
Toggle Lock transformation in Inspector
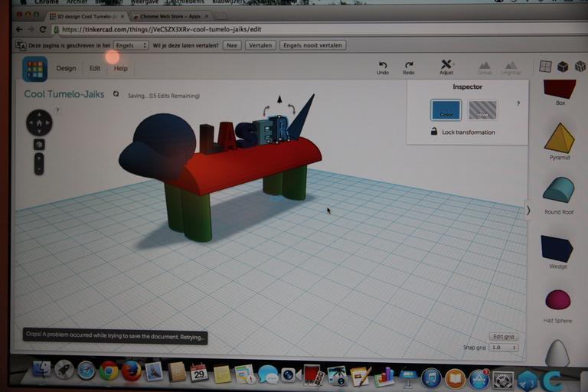[x=434, y=132]
